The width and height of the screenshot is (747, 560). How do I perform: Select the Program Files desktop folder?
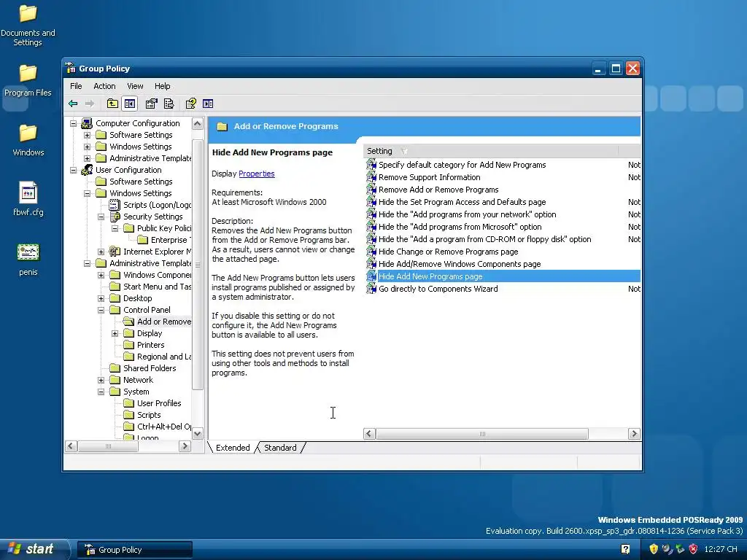click(x=28, y=80)
